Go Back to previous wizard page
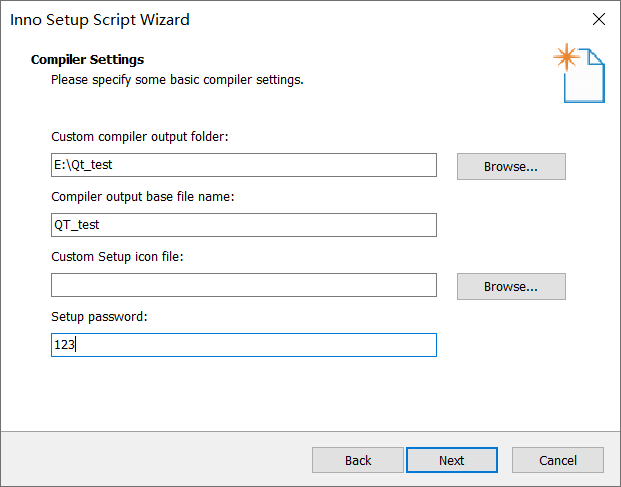 click(358, 460)
